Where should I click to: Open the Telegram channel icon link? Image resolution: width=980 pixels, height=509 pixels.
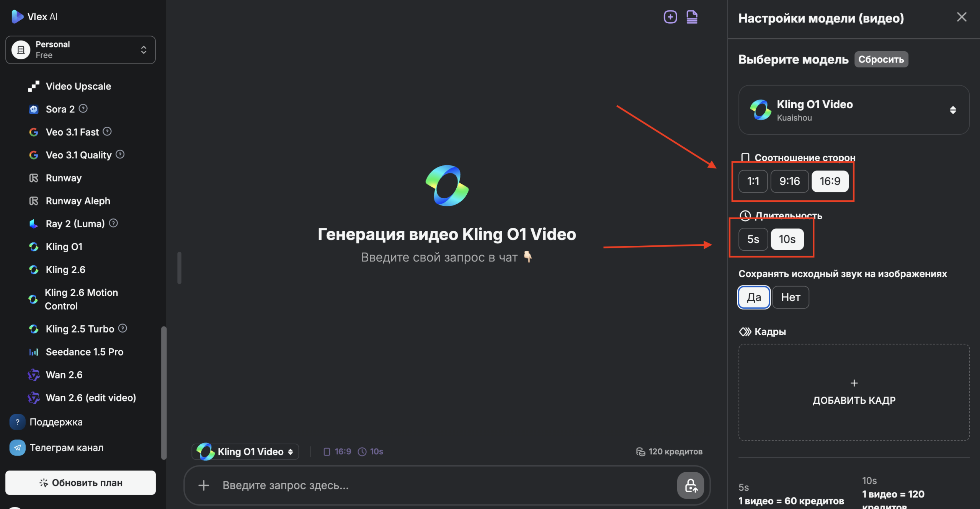coord(17,447)
